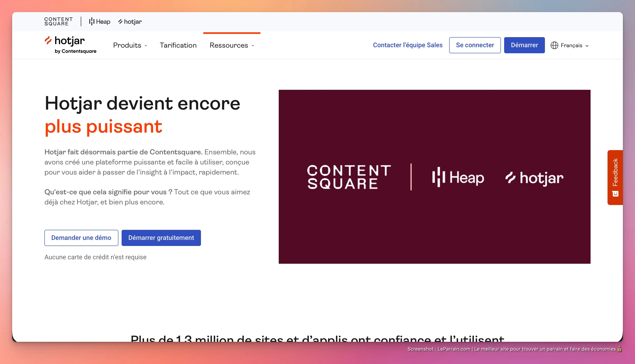This screenshot has height=364, width=635.
Task: Click the globe language icon
Action: point(554,45)
